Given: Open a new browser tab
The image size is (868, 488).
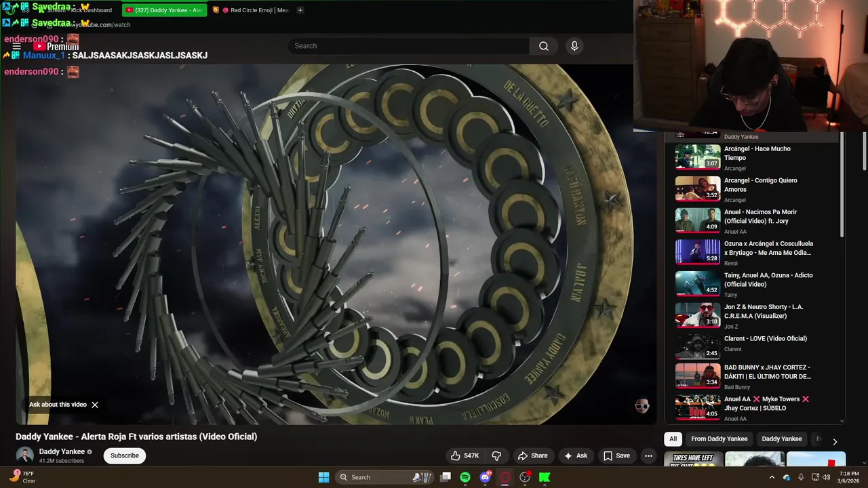Looking at the screenshot, I should pos(300,10).
